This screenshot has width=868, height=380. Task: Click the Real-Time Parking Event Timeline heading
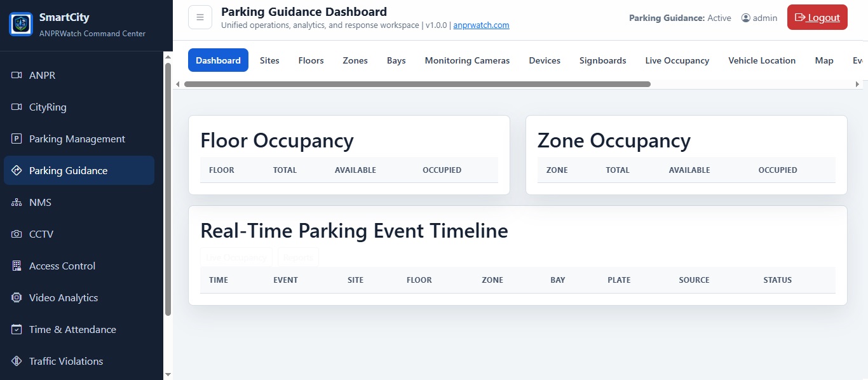[x=355, y=231]
